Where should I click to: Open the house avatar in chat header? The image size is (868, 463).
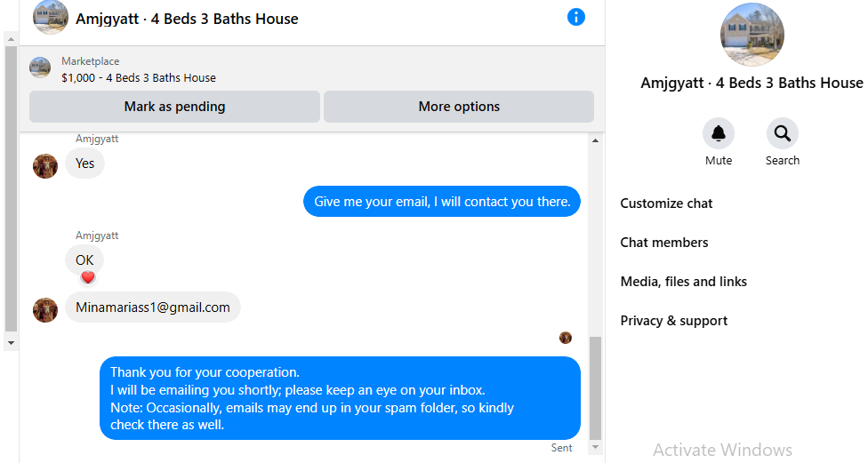click(x=51, y=18)
